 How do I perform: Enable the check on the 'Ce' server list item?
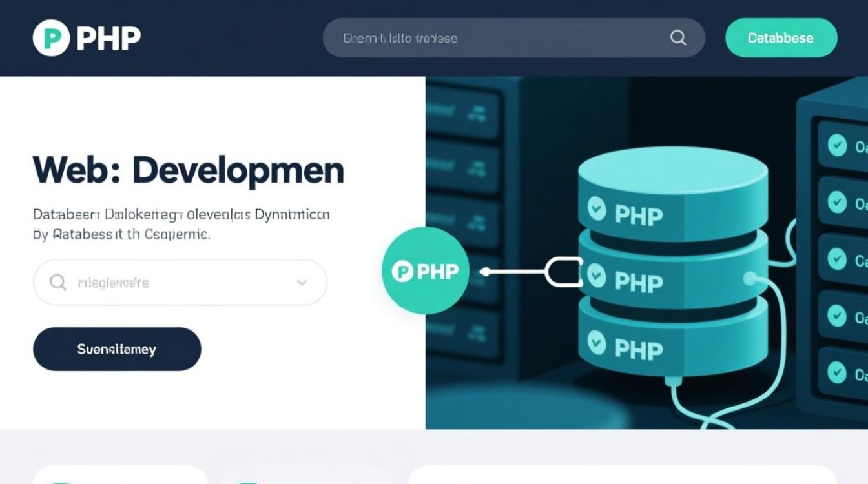(838, 259)
